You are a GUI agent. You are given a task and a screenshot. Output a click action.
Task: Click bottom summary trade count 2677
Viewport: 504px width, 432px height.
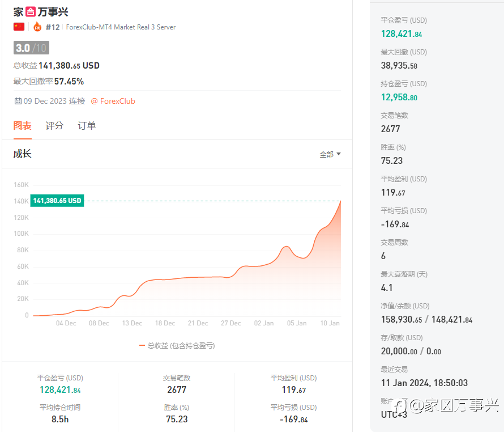tap(177, 390)
